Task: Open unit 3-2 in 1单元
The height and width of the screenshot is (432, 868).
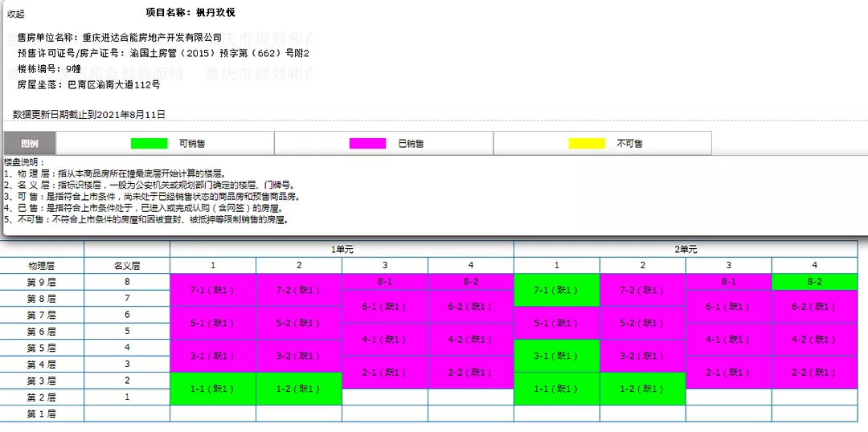Action: pos(299,357)
